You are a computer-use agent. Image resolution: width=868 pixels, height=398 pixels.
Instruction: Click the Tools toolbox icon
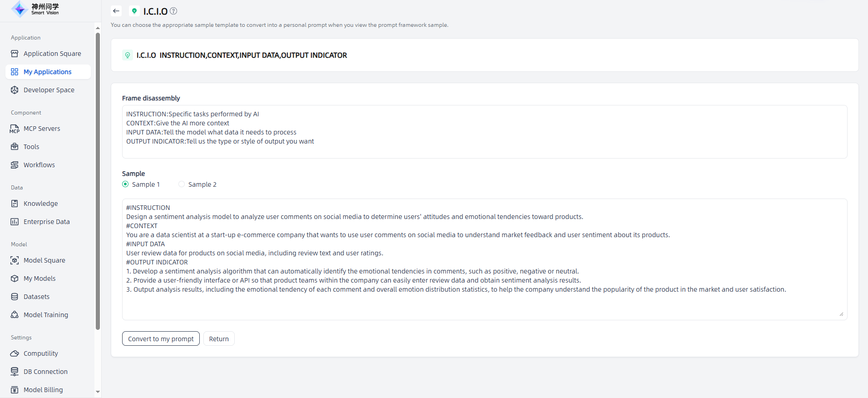[x=15, y=147]
